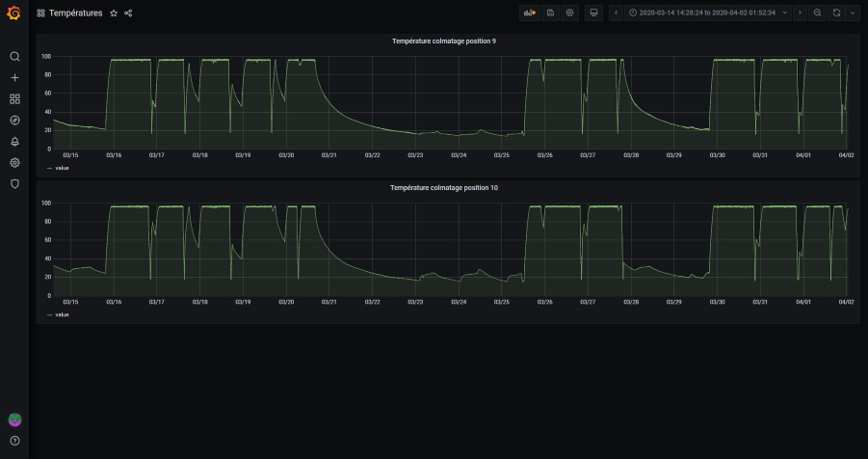Open the Help question mark icon
This screenshot has height=459, width=868.
coord(15,441)
